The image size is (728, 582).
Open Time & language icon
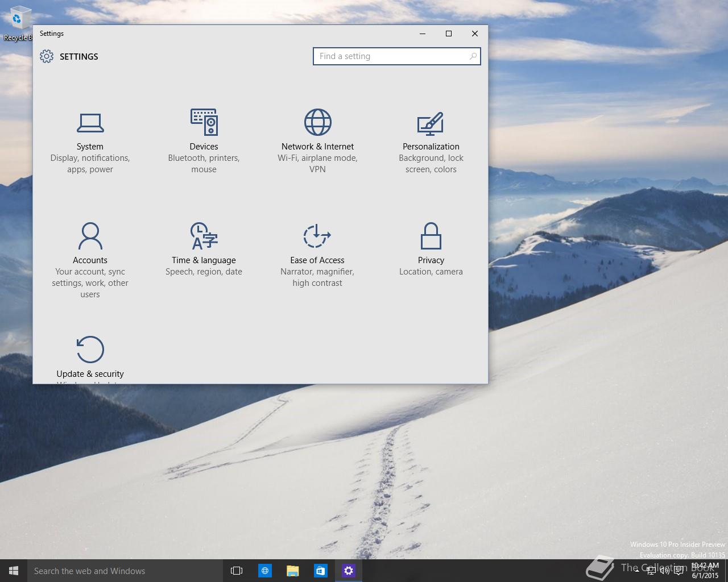(x=204, y=236)
